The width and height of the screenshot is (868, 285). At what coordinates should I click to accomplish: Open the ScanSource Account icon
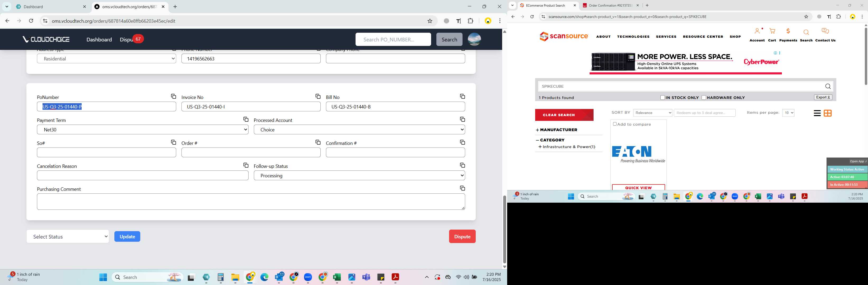click(757, 31)
